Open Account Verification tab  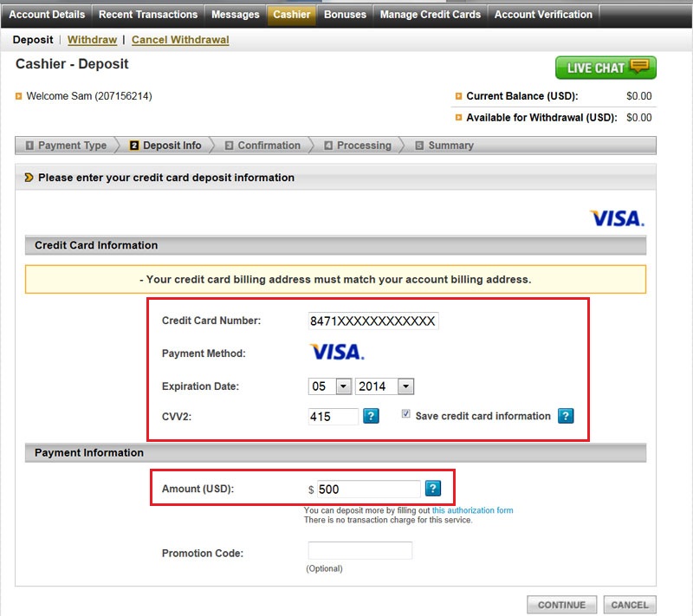(543, 15)
